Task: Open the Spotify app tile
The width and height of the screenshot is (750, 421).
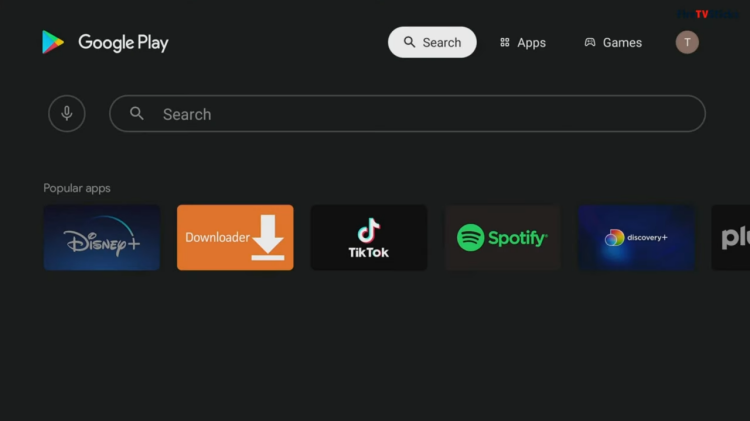Action: 503,237
